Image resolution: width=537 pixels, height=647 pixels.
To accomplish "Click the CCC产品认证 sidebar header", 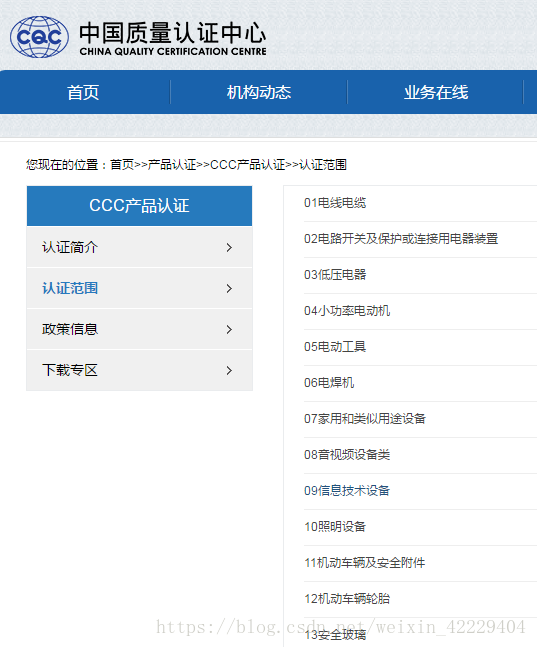I will [140, 205].
